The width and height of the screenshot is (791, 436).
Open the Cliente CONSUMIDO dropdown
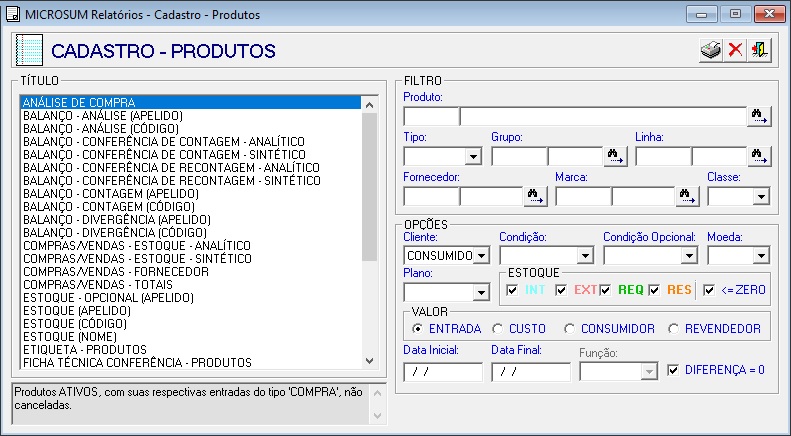[x=481, y=255]
